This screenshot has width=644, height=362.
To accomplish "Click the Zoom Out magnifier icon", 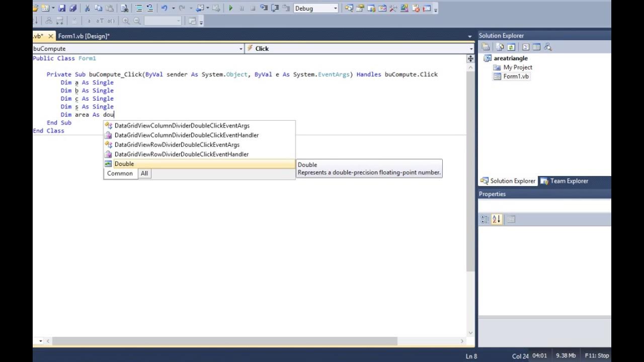I will (137, 21).
